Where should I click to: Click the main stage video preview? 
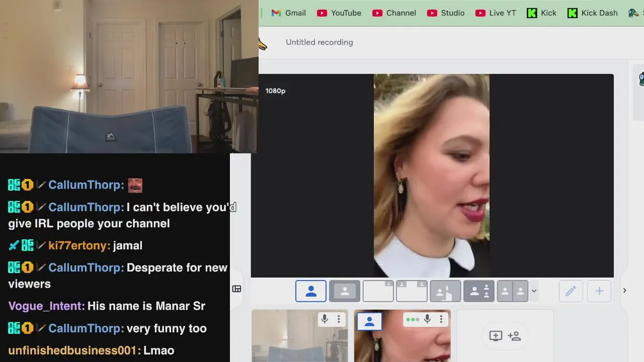pyautogui.click(x=432, y=175)
